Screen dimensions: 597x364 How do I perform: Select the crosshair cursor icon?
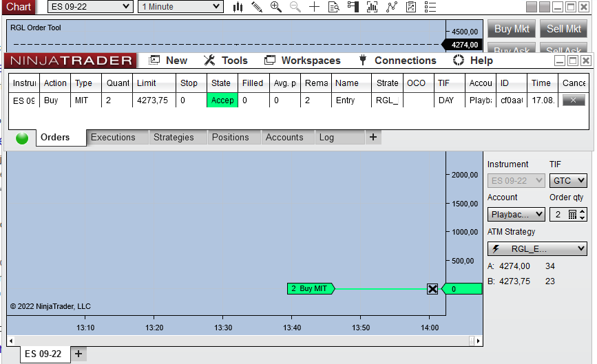(x=315, y=7)
